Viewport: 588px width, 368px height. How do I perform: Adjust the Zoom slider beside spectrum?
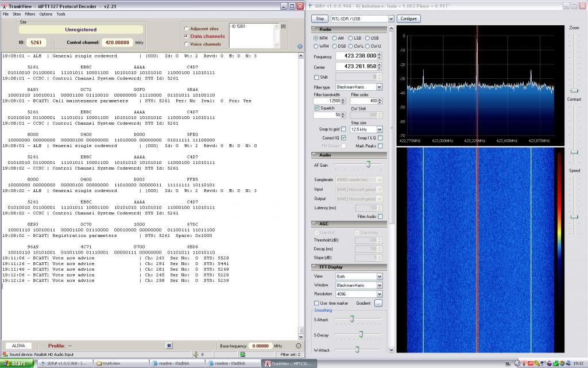coord(574,90)
